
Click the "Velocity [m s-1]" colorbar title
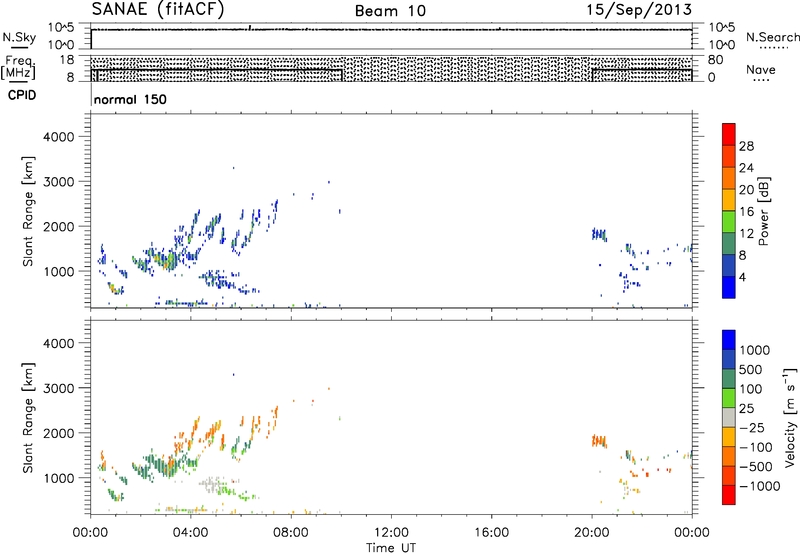click(x=790, y=417)
